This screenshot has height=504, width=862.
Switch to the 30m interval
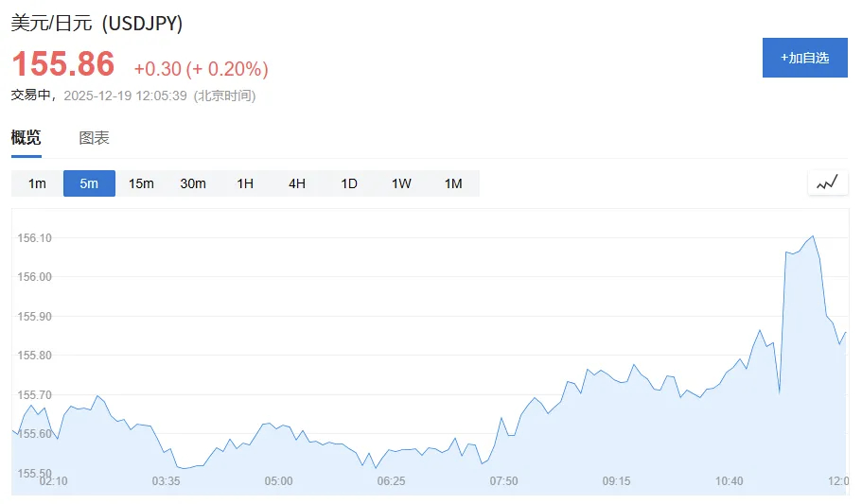[193, 183]
